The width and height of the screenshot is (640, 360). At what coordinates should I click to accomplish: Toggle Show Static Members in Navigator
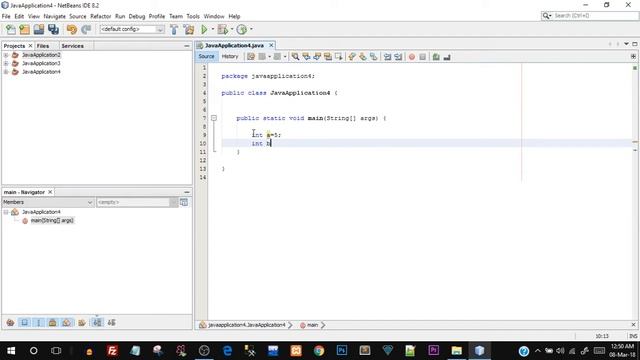tap(39, 322)
